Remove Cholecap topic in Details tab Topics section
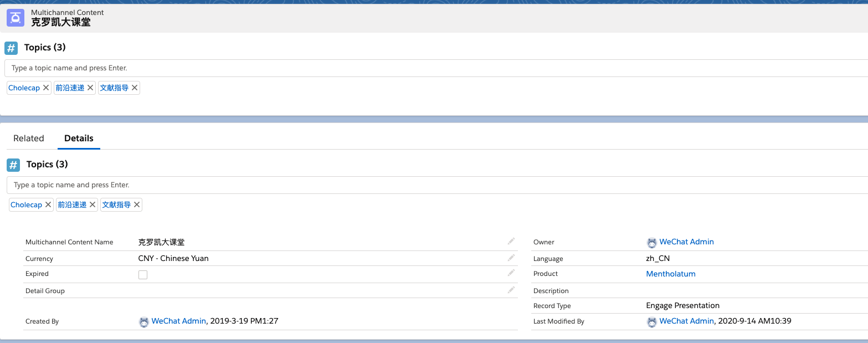Viewport: 868px width, 343px height. (48, 204)
